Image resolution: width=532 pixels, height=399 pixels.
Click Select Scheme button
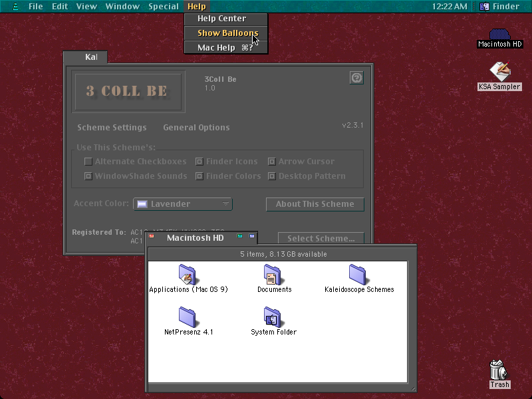click(x=321, y=238)
